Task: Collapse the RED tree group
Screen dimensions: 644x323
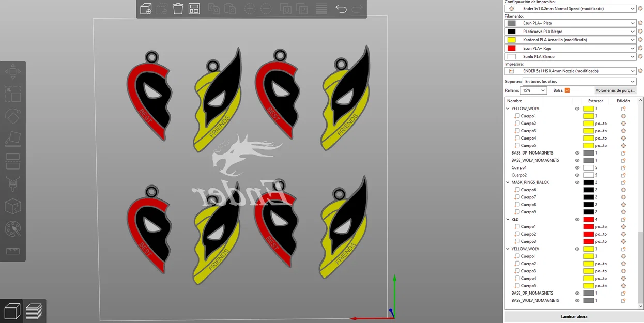Action: [x=508, y=220]
